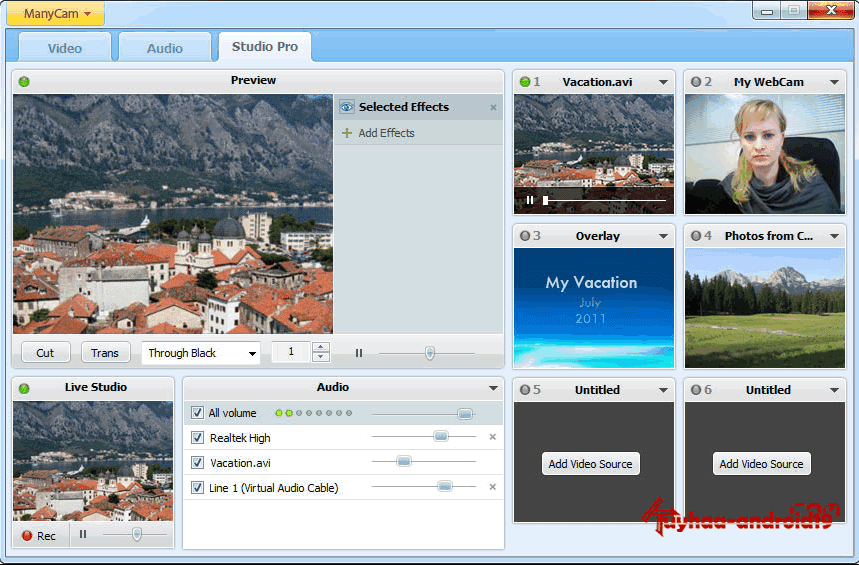
Task: Activate source 5 Untitled indicator
Action: (525, 390)
